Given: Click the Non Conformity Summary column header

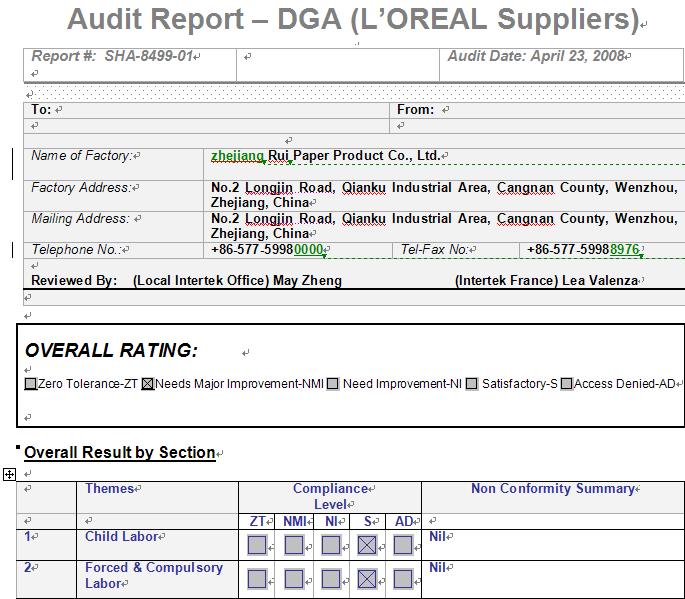Looking at the screenshot, I should [x=553, y=488].
